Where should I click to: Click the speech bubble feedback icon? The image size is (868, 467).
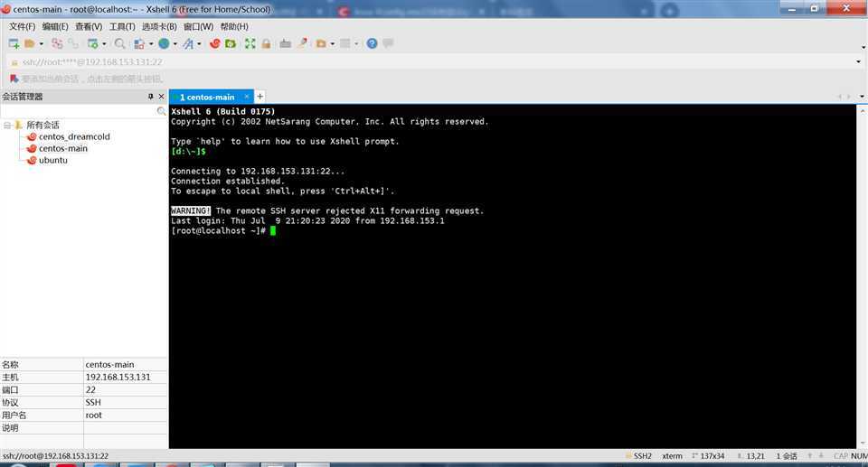point(388,43)
